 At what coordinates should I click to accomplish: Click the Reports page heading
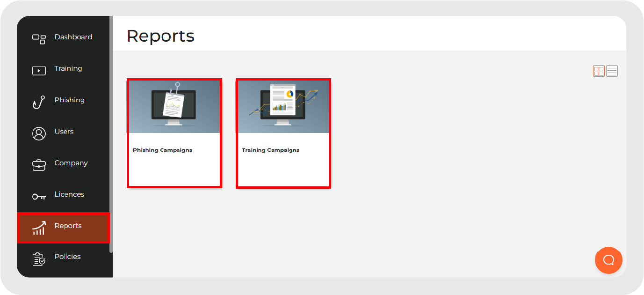tap(160, 36)
